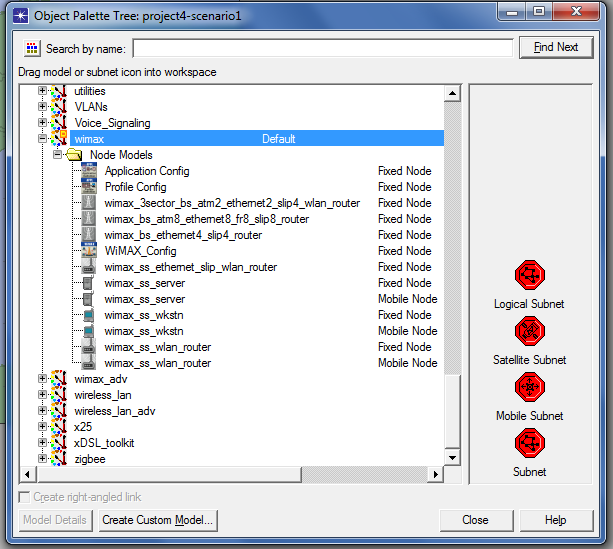Select the Subnet icon
Viewport: 613px width, 549px height.
coord(529,443)
